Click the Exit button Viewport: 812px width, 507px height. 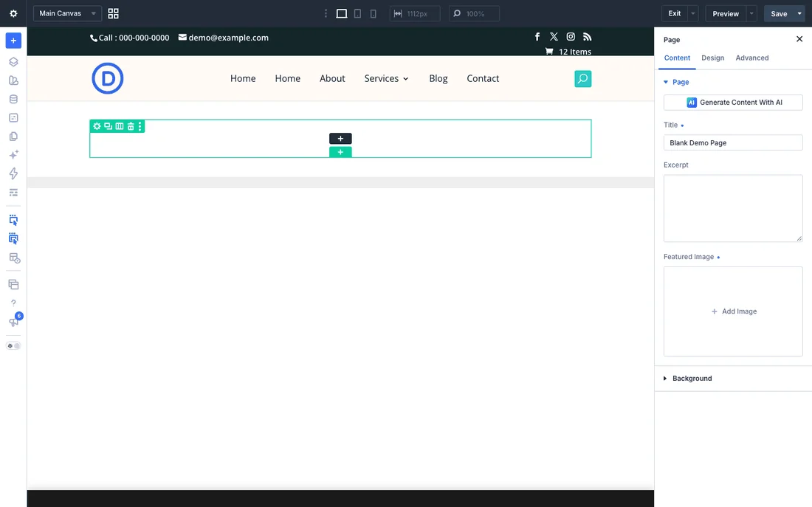tap(674, 13)
